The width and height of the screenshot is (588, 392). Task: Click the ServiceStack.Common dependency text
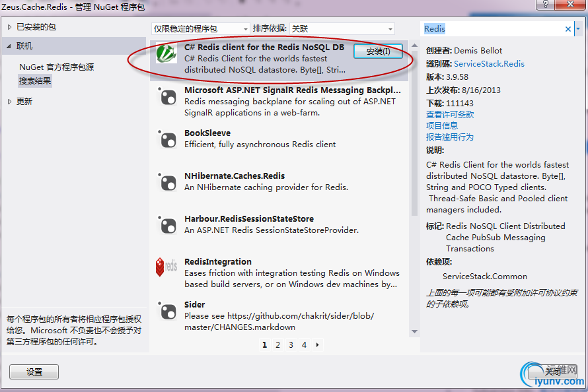(485, 277)
